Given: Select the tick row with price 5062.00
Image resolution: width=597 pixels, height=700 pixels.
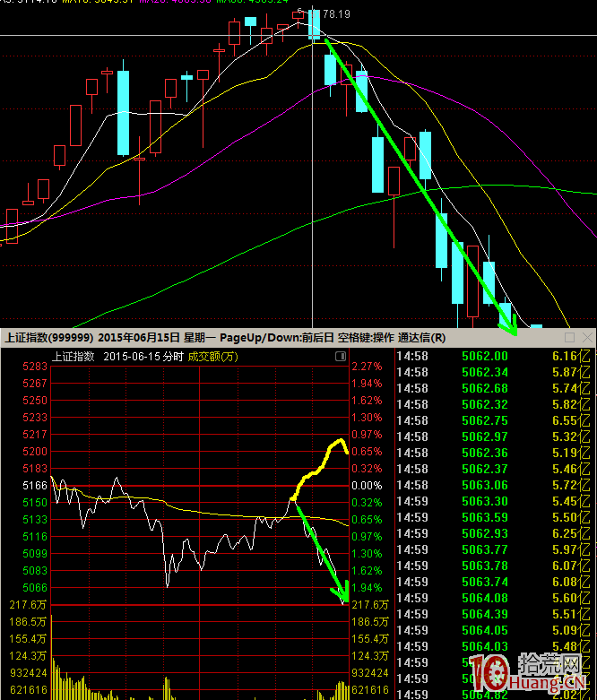Looking at the screenshot, I should click(493, 356).
